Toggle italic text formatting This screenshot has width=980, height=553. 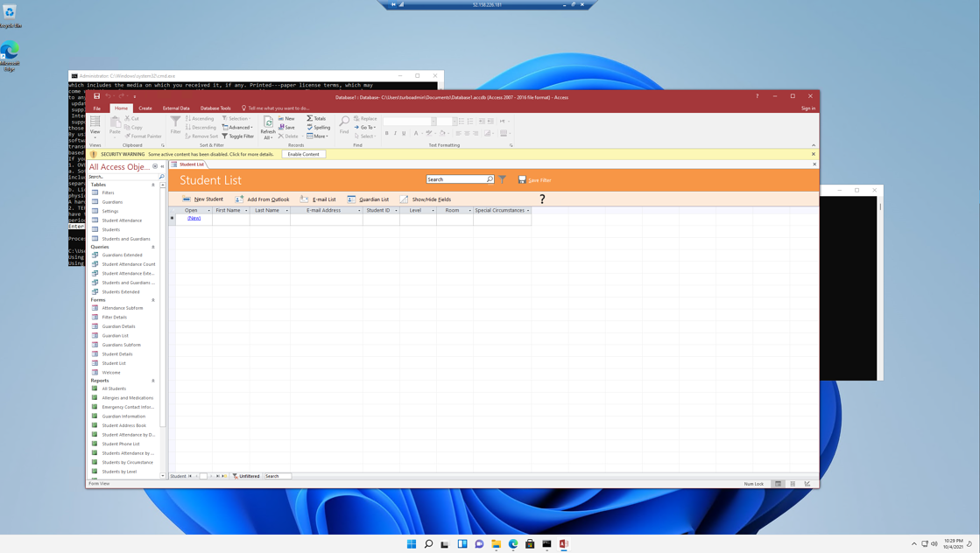(395, 132)
